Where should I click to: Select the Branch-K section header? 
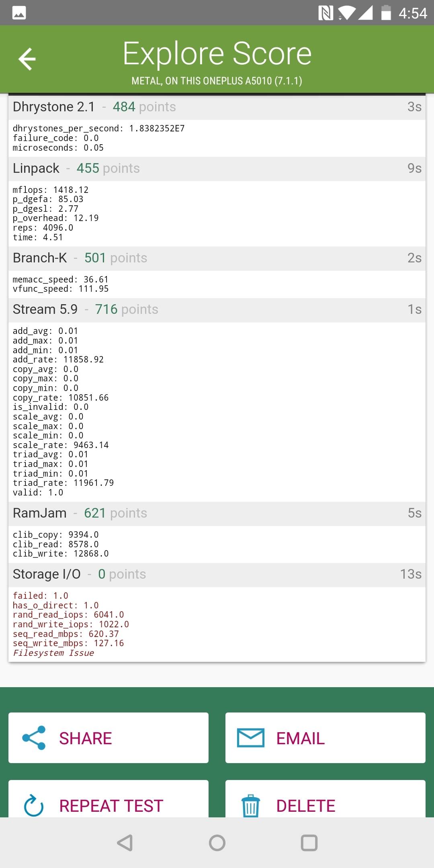[x=217, y=258]
